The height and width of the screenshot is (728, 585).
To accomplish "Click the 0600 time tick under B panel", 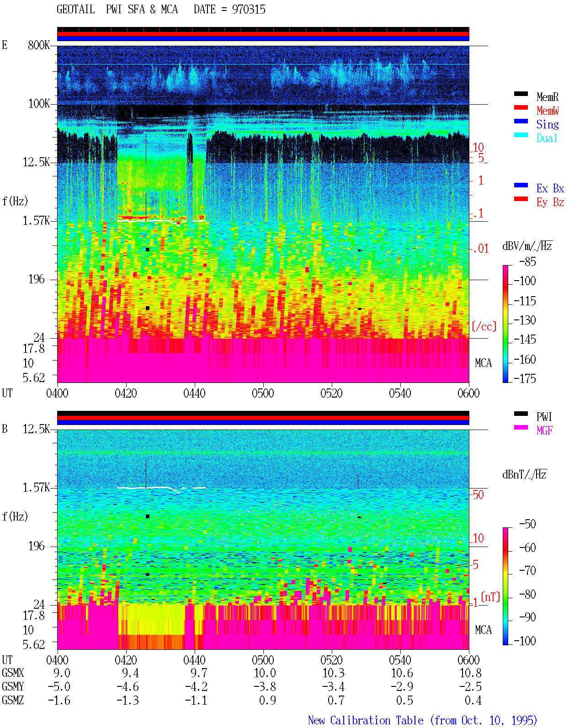I will coord(468,660).
